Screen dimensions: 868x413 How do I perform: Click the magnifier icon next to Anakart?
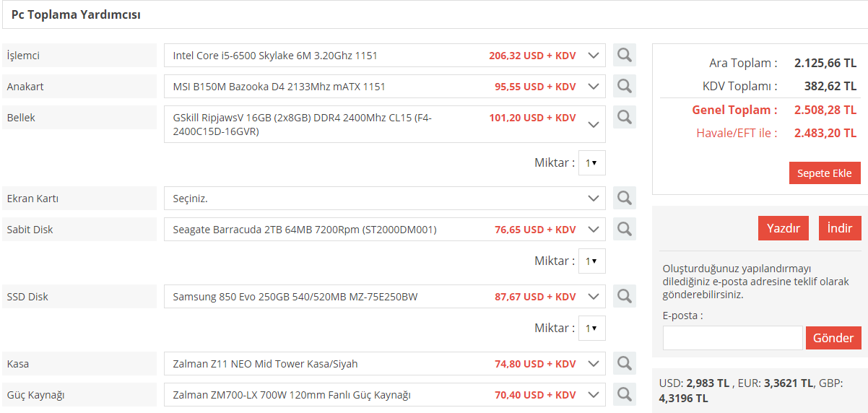[625, 86]
